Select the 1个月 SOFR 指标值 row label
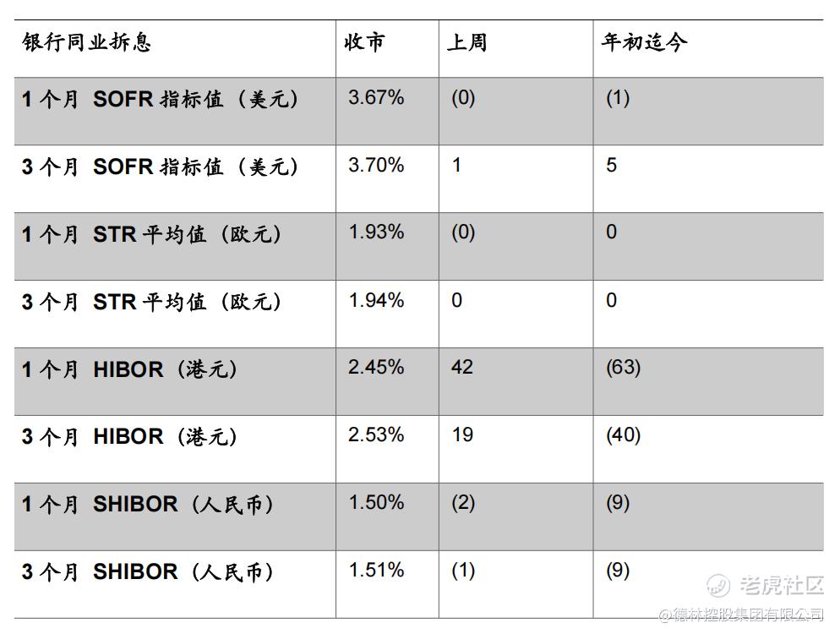This screenshot has height=634, width=840. 160,99
